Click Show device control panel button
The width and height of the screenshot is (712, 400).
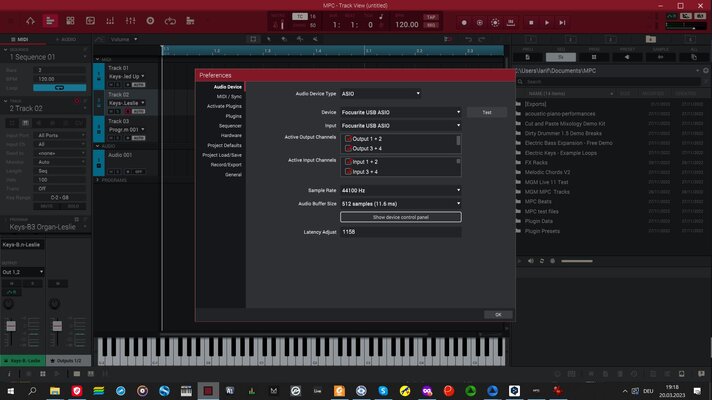(x=400, y=217)
